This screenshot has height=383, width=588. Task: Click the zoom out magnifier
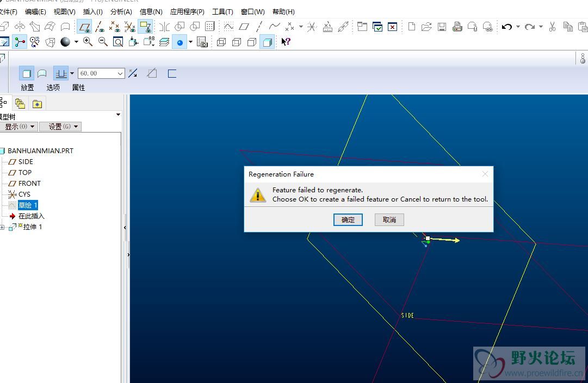point(103,42)
